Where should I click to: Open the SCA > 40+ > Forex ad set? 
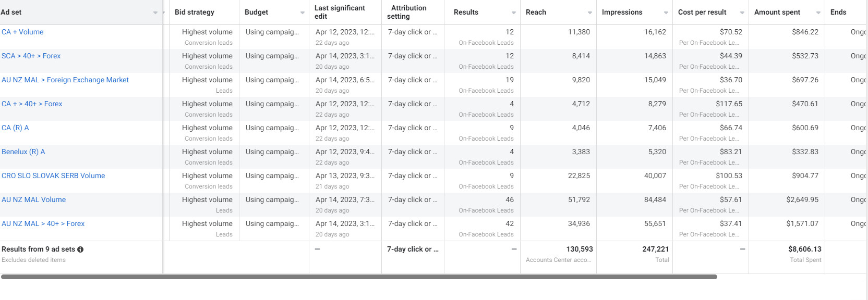coord(31,56)
